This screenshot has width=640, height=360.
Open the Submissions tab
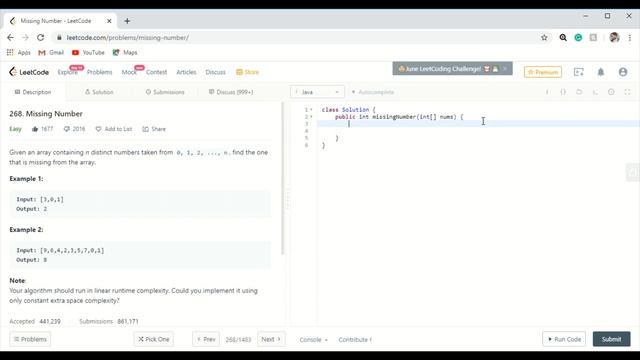(165, 92)
